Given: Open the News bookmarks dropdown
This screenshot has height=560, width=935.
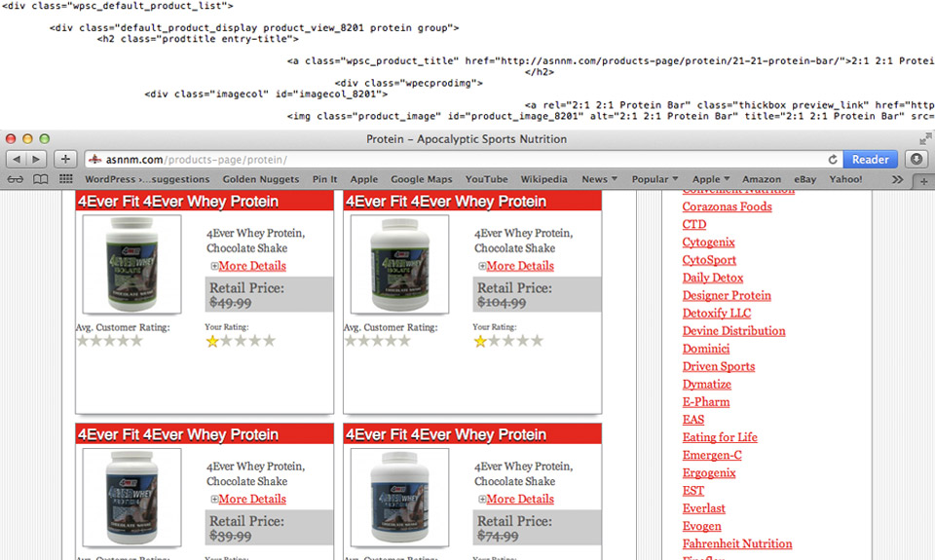Looking at the screenshot, I should pyautogui.click(x=599, y=179).
